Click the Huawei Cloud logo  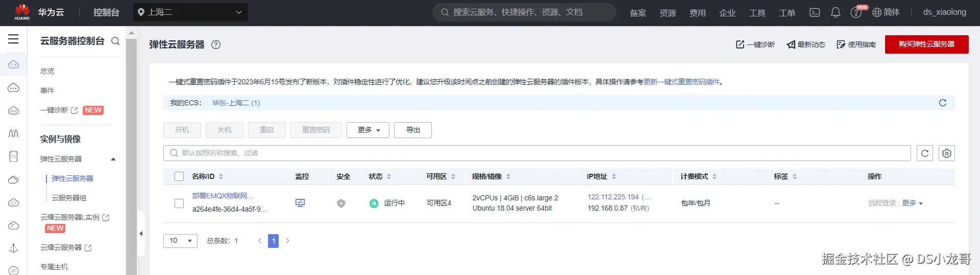[x=22, y=12]
